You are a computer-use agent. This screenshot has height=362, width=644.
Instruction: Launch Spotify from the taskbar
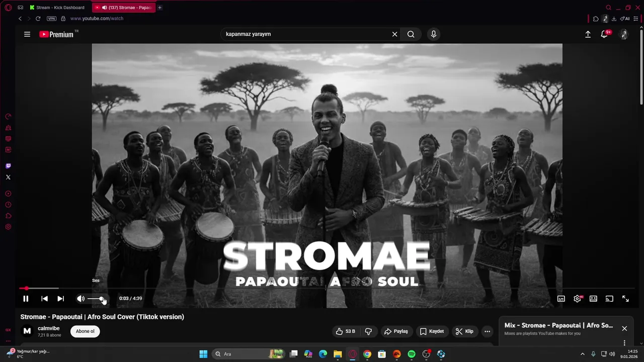pyautogui.click(x=412, y=354)
